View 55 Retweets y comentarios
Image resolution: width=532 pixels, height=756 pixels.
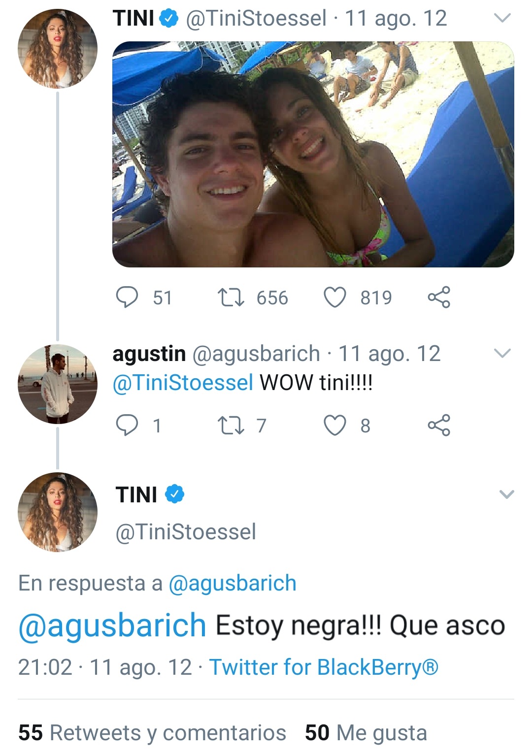(152, 732)
